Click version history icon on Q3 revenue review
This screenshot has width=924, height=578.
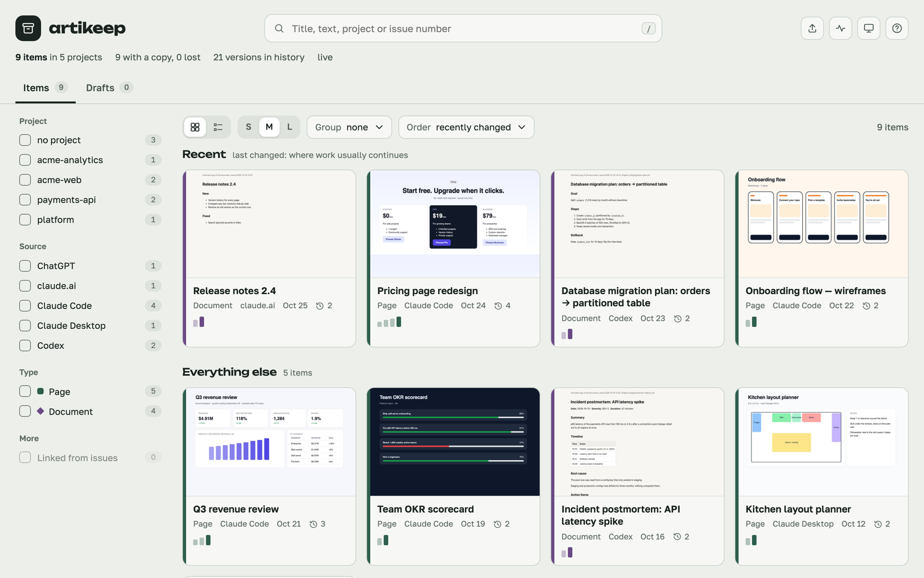313,524
